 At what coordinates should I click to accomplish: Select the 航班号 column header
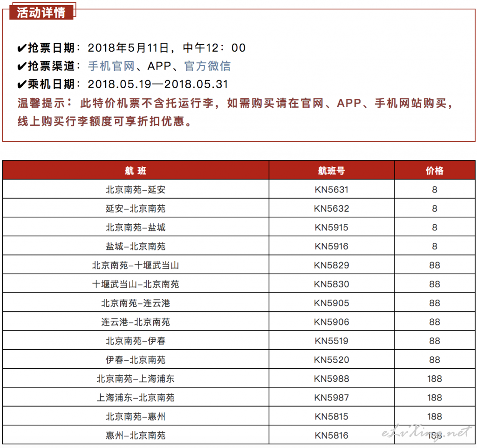[x=332, y=171]
